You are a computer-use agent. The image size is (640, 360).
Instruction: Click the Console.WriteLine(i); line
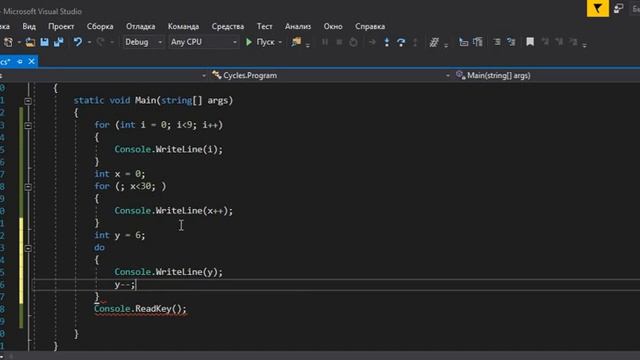click(169, 150)
